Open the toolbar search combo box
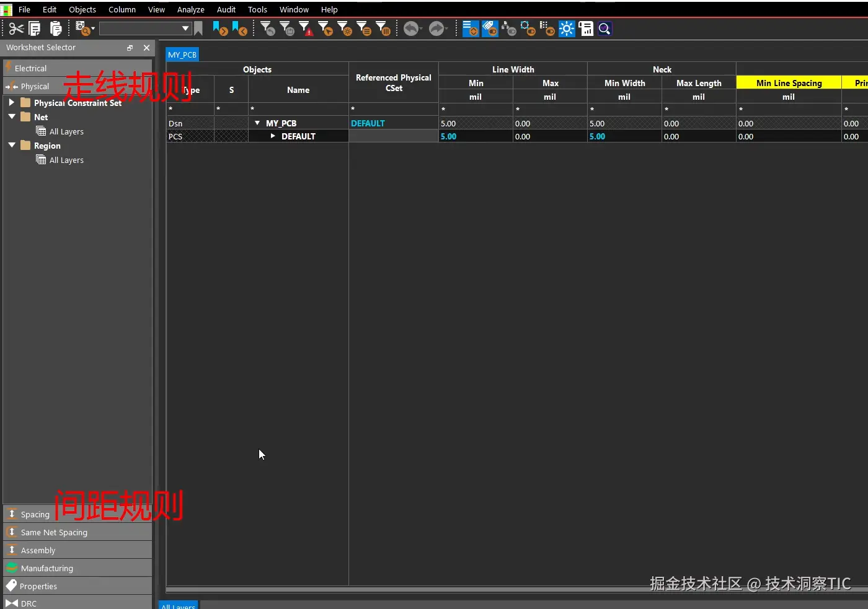868x609 pixels. (x=145, y=28)
